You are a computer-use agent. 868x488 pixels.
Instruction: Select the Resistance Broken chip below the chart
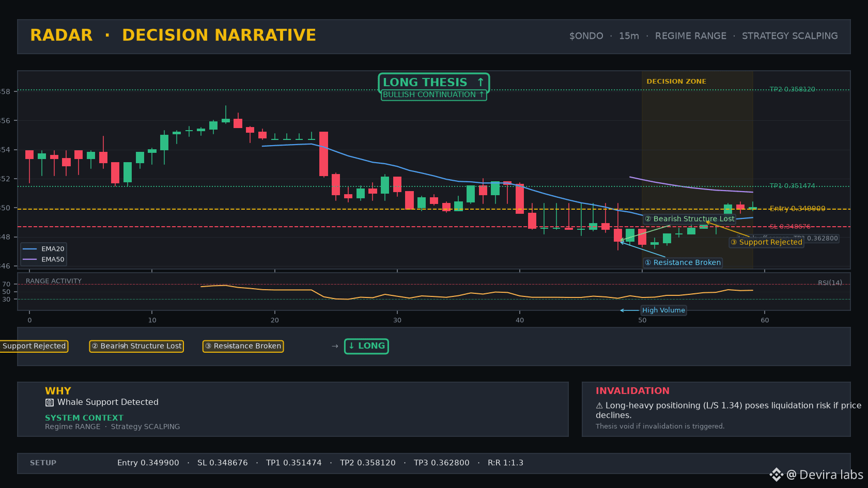(243, 346)
